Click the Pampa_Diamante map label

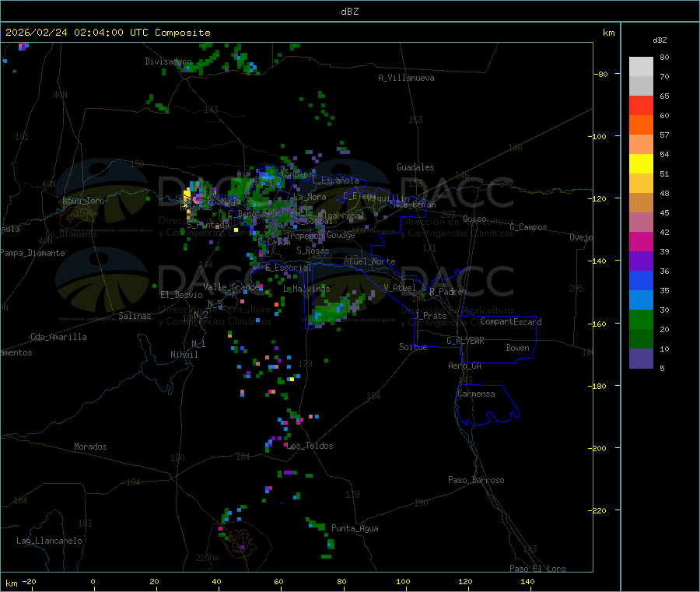pyautogui.click(x=33, y=253)
